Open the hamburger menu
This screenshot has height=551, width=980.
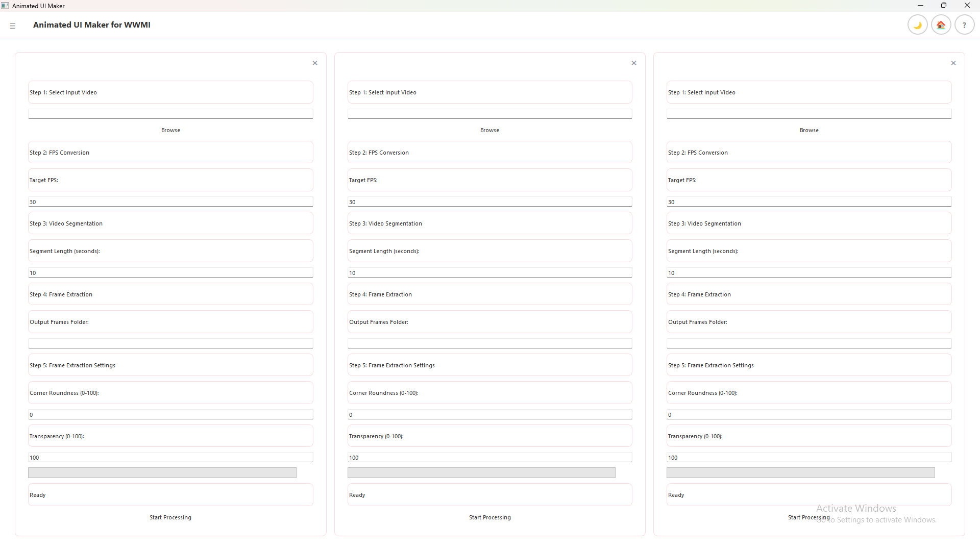pos(13,24)
